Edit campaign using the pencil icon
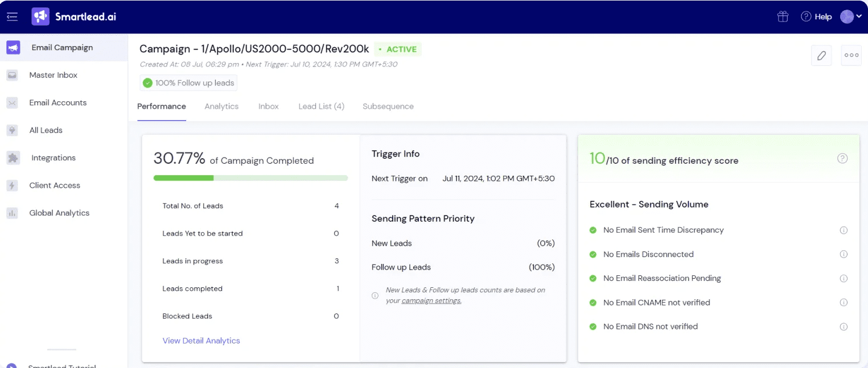The image size is (868, 368). [x=821, y=55]
